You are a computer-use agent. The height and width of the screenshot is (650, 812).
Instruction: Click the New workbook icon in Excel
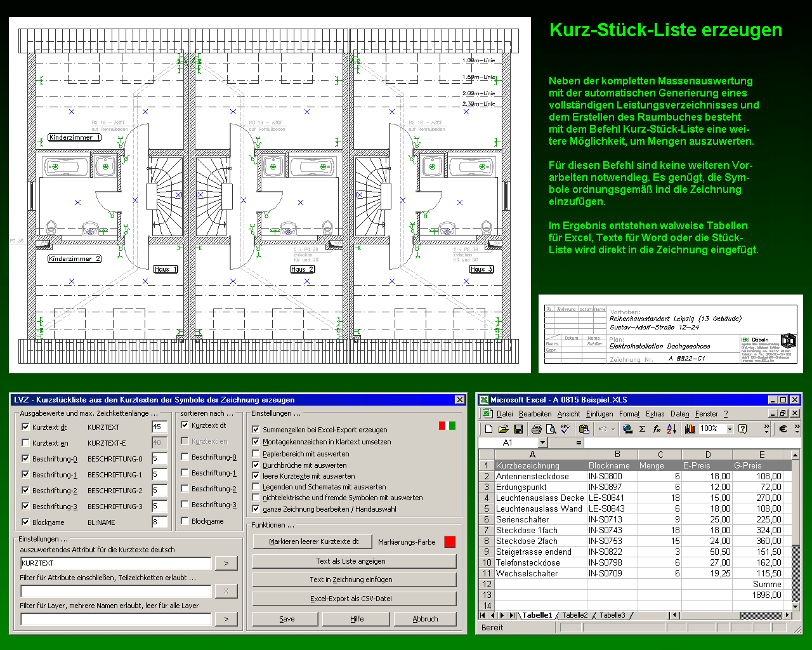(488, 429)
